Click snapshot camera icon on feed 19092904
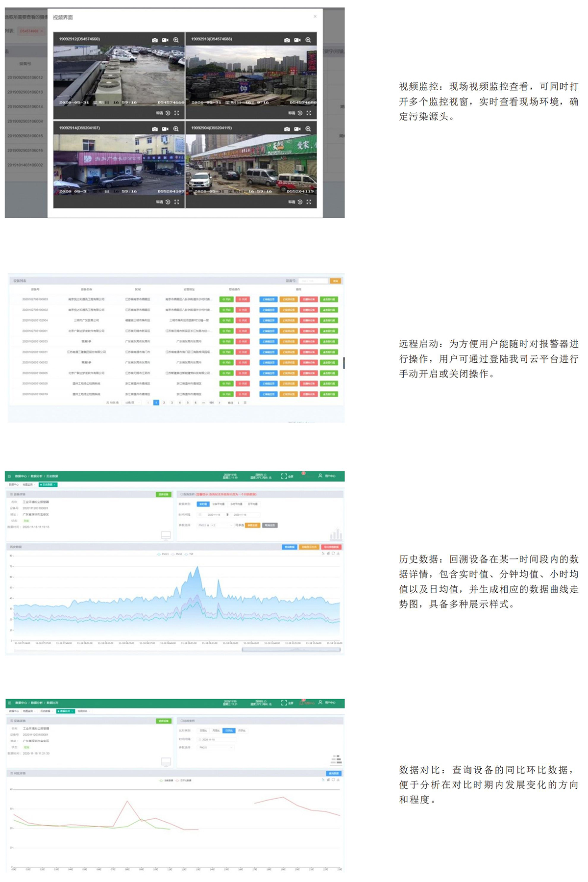 [x=287, y=129]
